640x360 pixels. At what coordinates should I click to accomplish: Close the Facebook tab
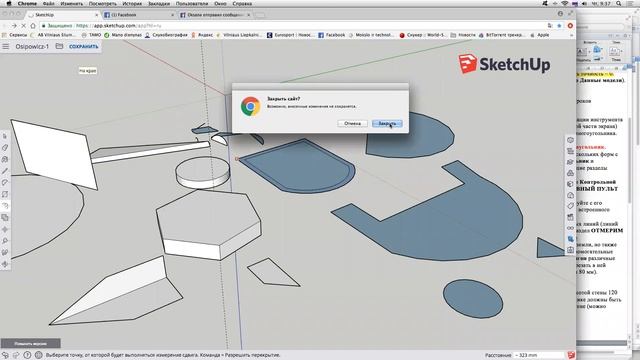(172, 15)
